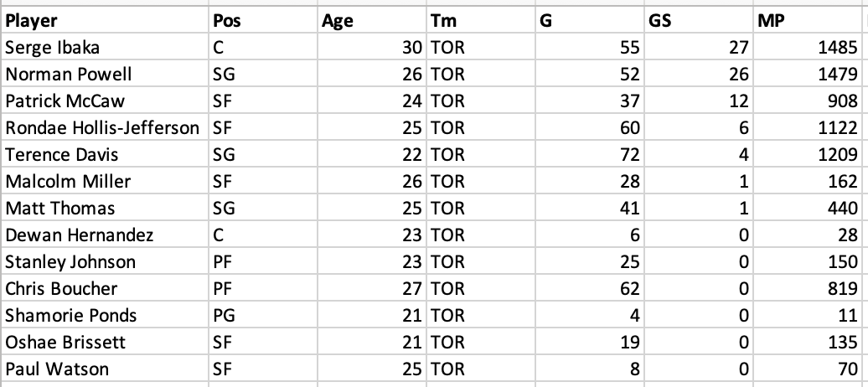
Task: Select the GS header cell
Action: 699,20
